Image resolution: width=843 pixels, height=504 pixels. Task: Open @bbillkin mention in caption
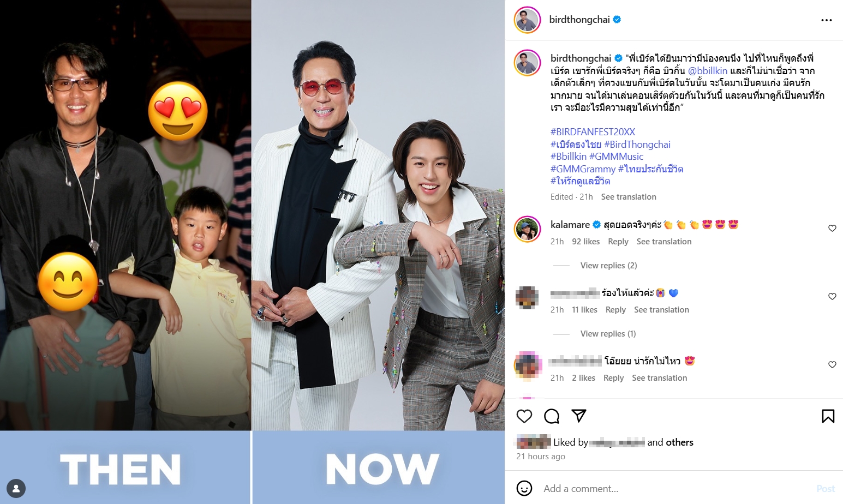click(708, 71)
